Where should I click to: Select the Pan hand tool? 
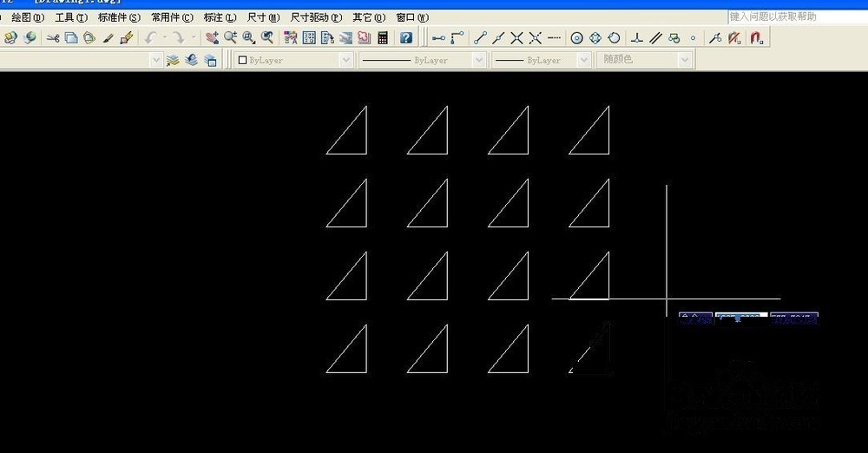pyautogui.click(x=212, y=37)
